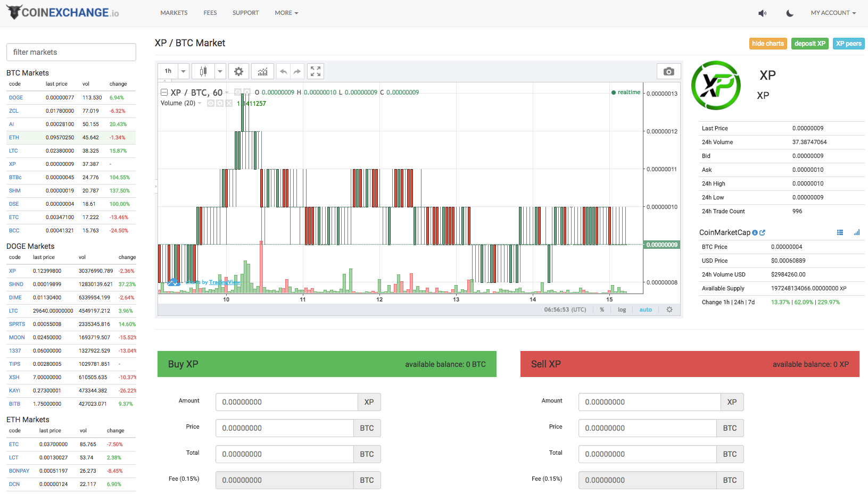Click the Sell XP Price field
The width and height of the screenshot is (868, 494).
click(x=648, y=428)
